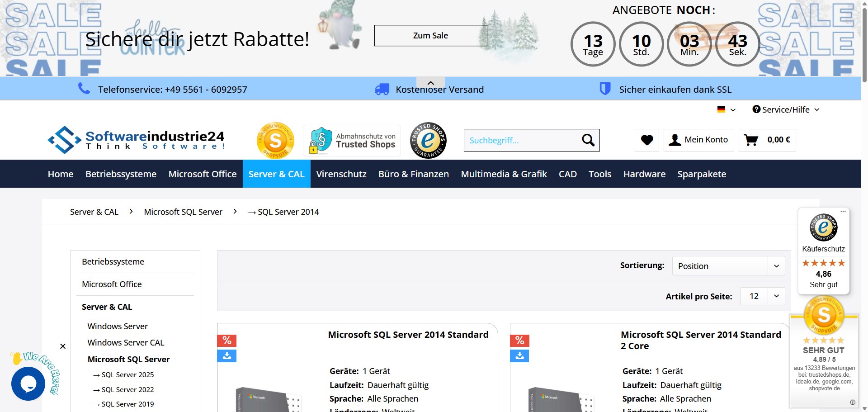Click the orange Shopvote badge in header
The height and width of the screenshot is (412, 868).
[275, 141]
